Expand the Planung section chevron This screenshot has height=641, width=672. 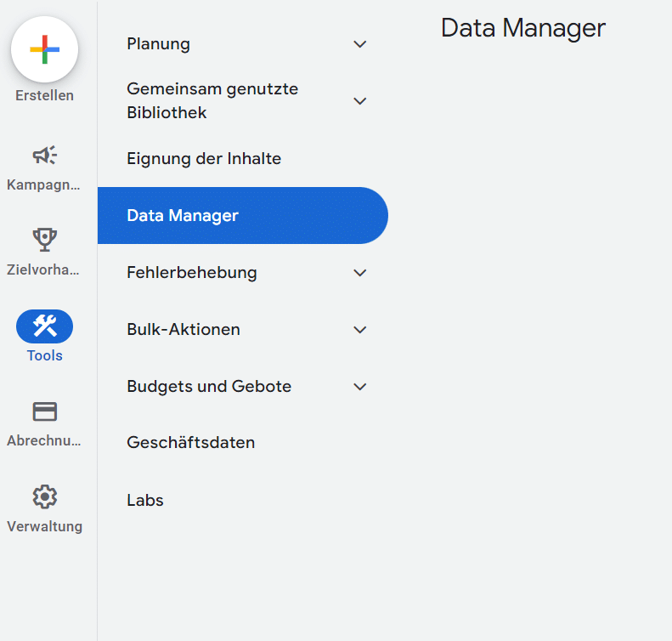tap(360, 44)
